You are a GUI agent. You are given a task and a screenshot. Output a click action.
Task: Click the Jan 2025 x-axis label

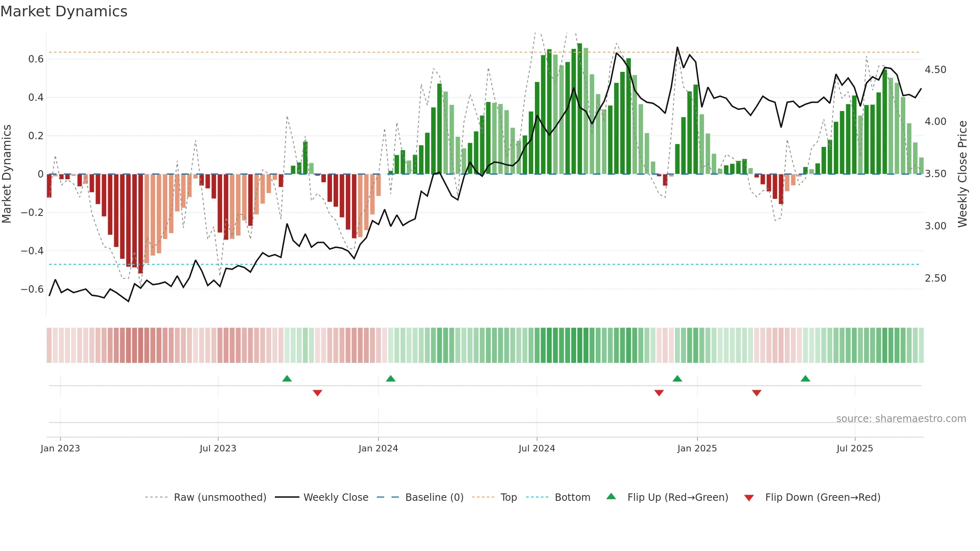click(697, 448)
